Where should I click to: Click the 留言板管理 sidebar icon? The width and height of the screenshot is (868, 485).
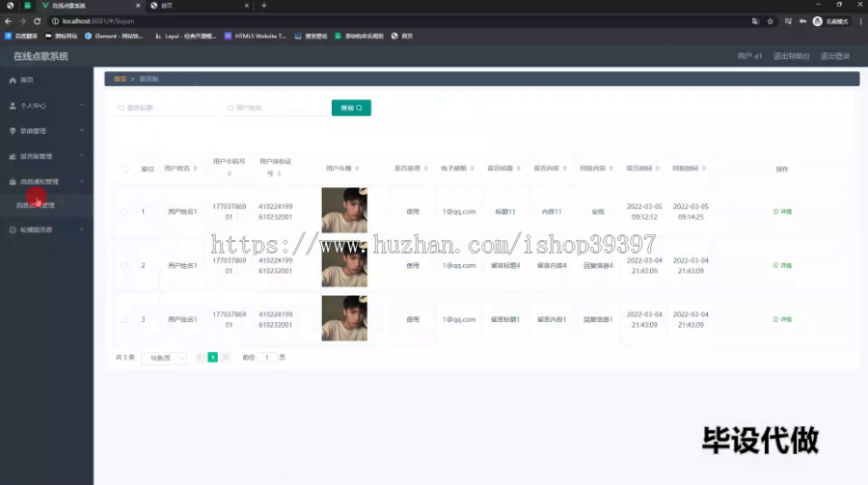(13, 156)
